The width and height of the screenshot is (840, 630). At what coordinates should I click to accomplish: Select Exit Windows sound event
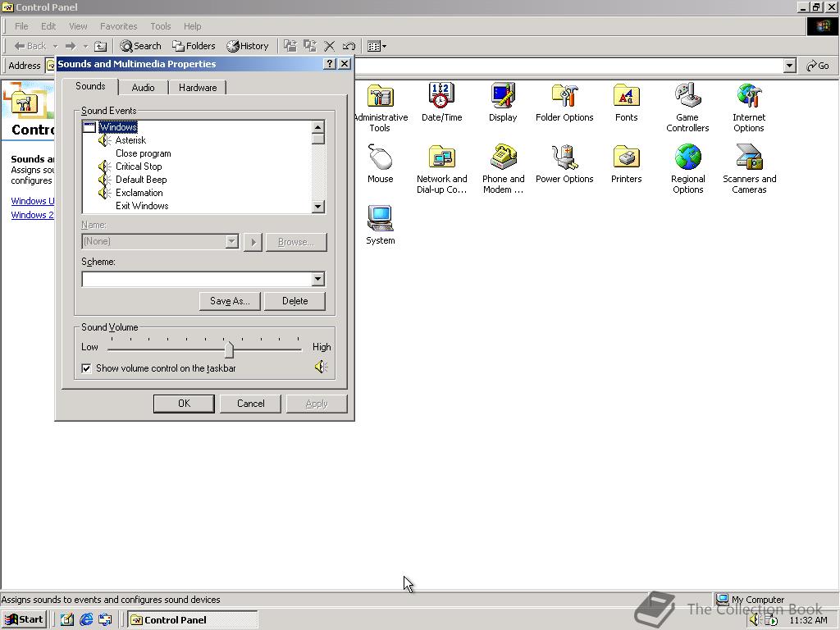pos(142,206)
